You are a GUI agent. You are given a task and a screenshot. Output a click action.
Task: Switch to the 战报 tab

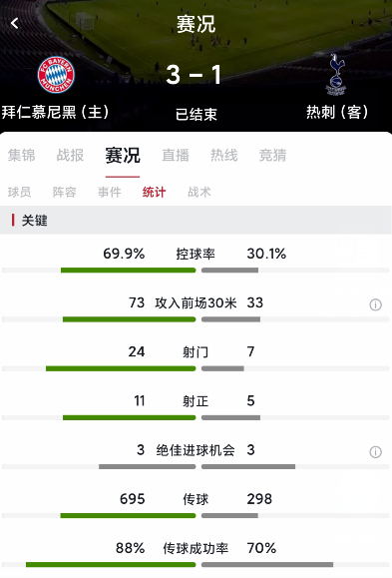click(70, 155)
